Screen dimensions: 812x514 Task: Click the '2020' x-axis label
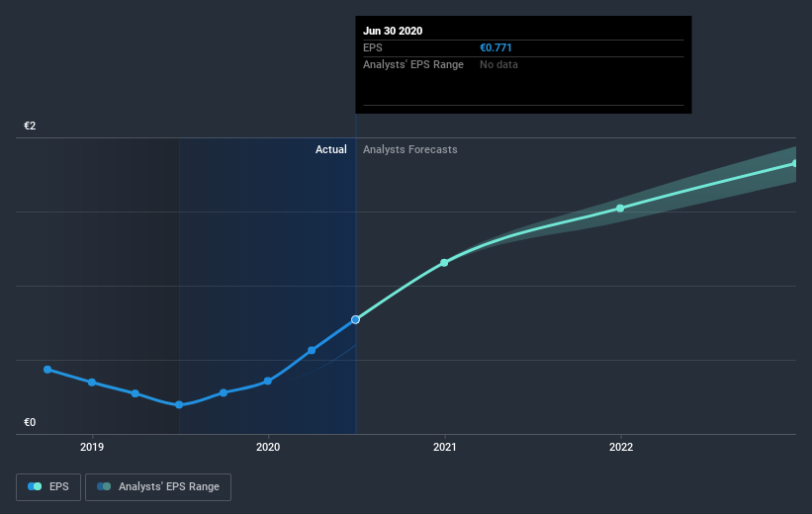pyautogui.click(x=268, y=447)
